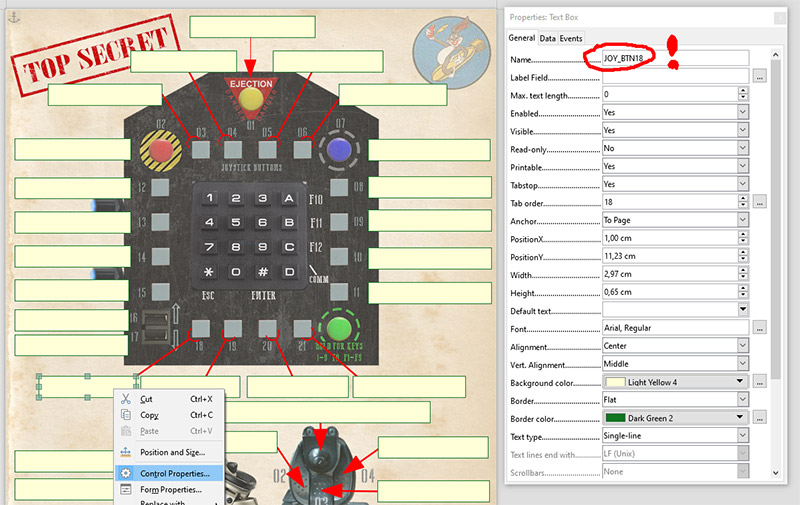
Task: Click the Form Properties icon
Action: click(125, 490)
